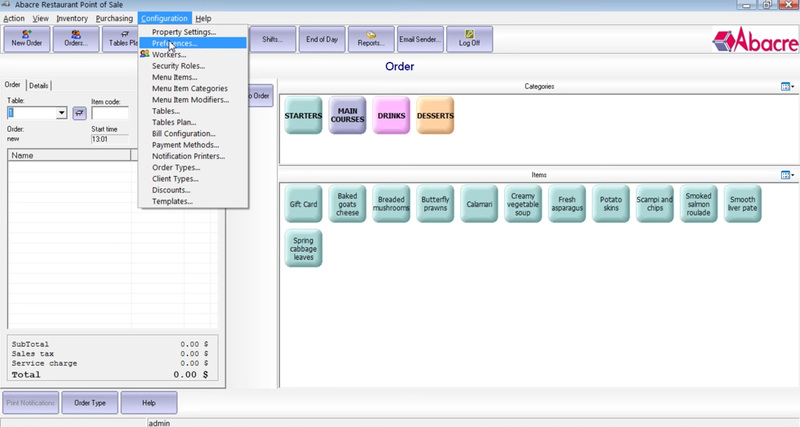Choose the Tables... menu entry

pos(193,111)
